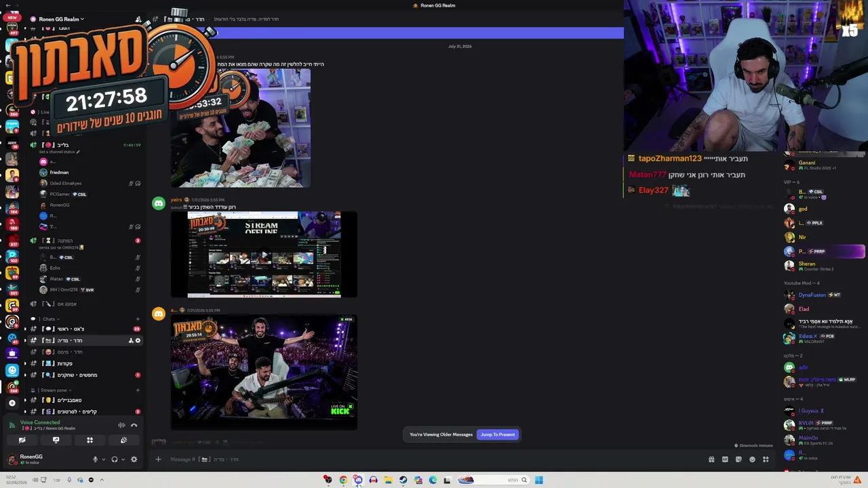Toggle noise suppression waveform icon
This screenshot has height=488, width=868.
[x=121, y=425]
